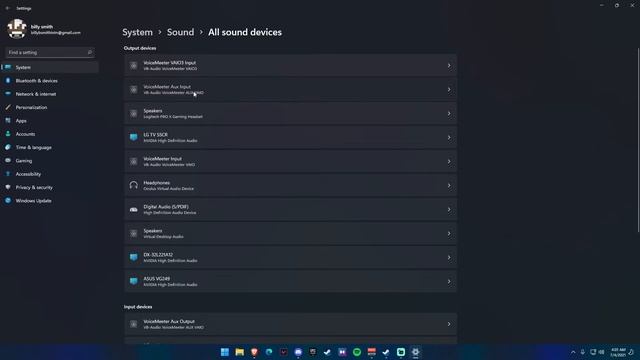Open VoiceMeeter Aux Input chevron arrow
Screen dimensions: 640x360
449,89
